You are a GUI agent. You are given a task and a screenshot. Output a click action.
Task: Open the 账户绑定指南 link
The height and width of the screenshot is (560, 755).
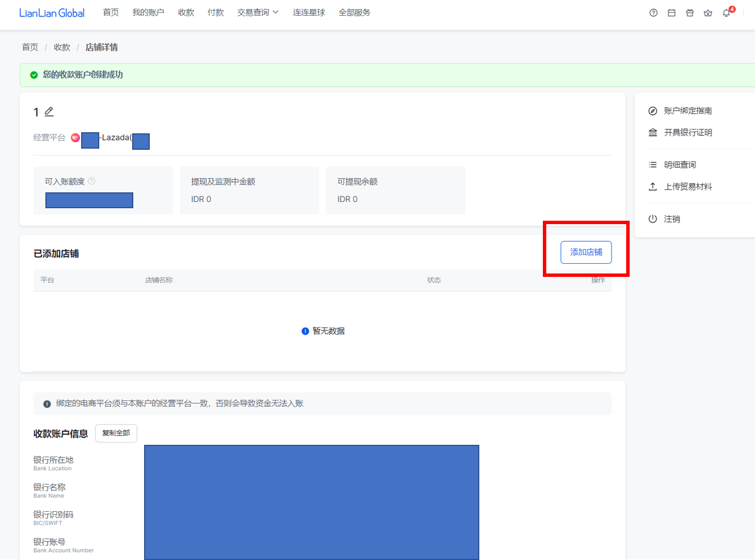tap(687, 111)
